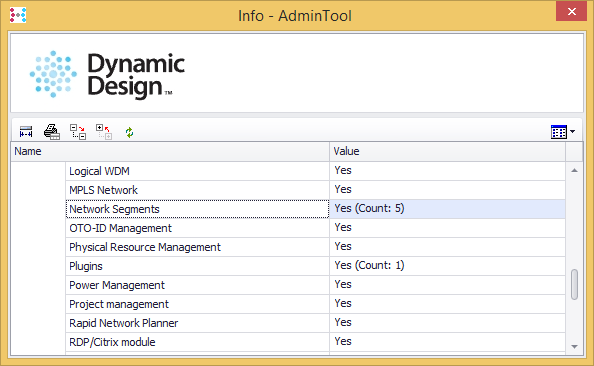Click the 'Yes (Count: 1)' value cell
The width and height of the screenshot is (594, 366).
click(448, 266)
